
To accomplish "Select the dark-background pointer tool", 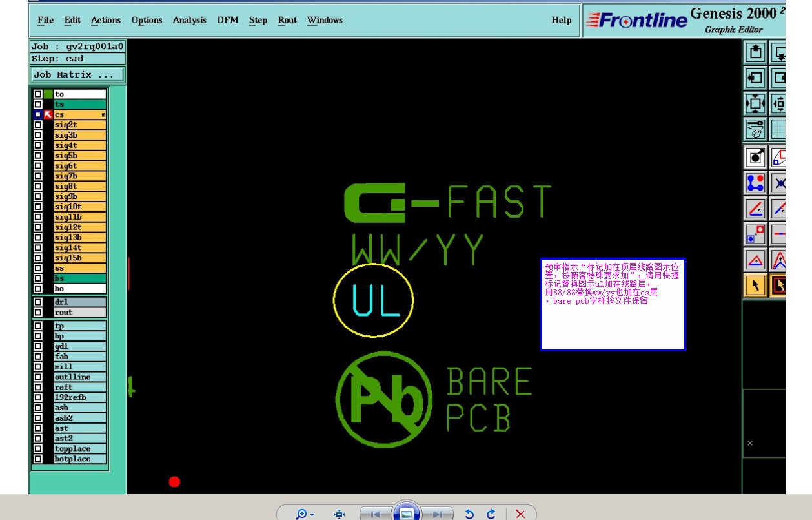I will (x=778, y=285).
